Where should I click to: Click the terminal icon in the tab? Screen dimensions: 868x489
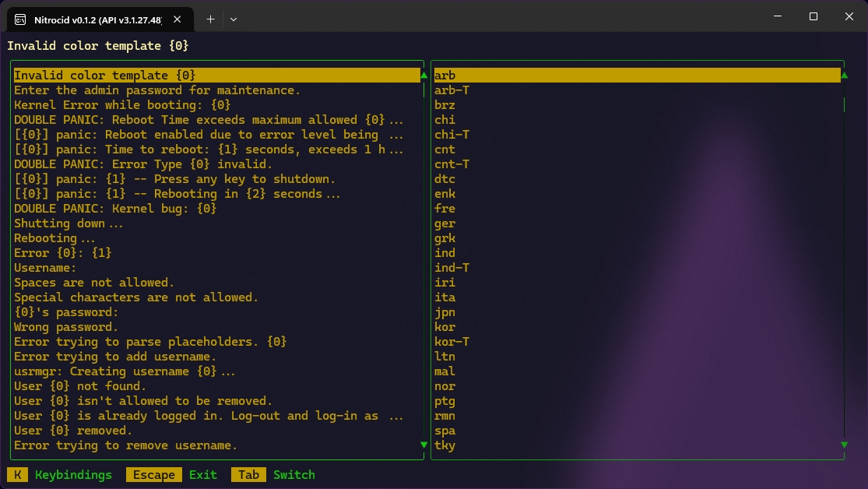click(x=19, y=18)
